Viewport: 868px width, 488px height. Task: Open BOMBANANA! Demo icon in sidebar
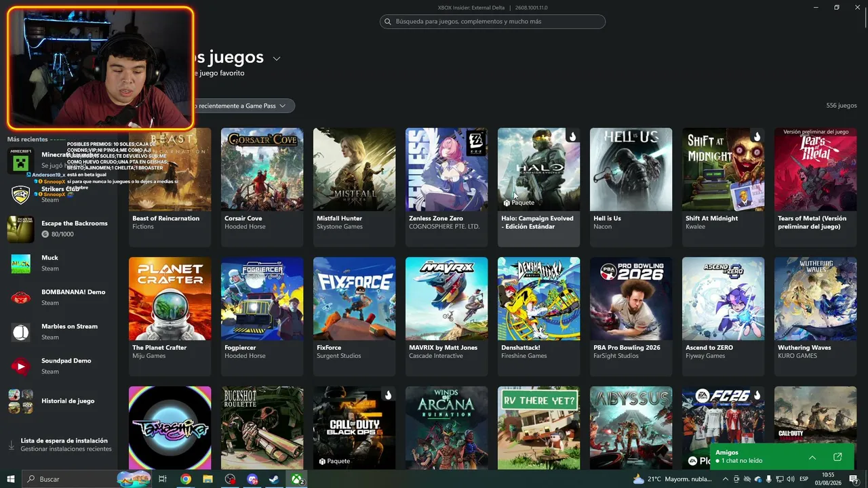[20, 298]
